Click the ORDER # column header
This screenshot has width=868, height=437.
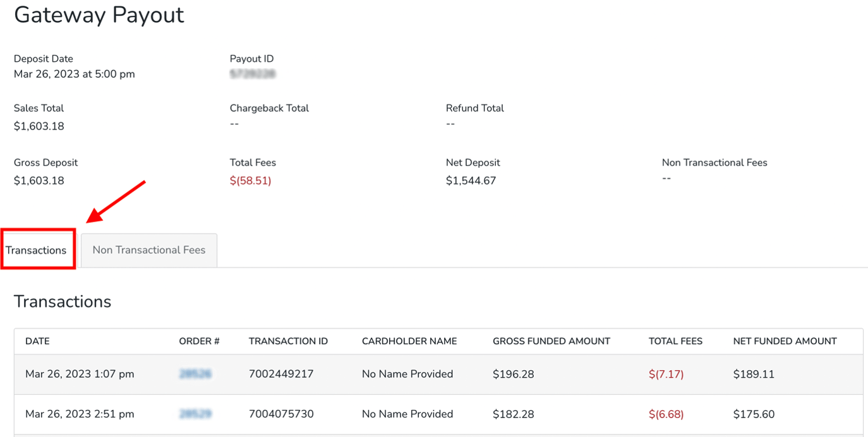pyautogui.click(x=199, y=341)
